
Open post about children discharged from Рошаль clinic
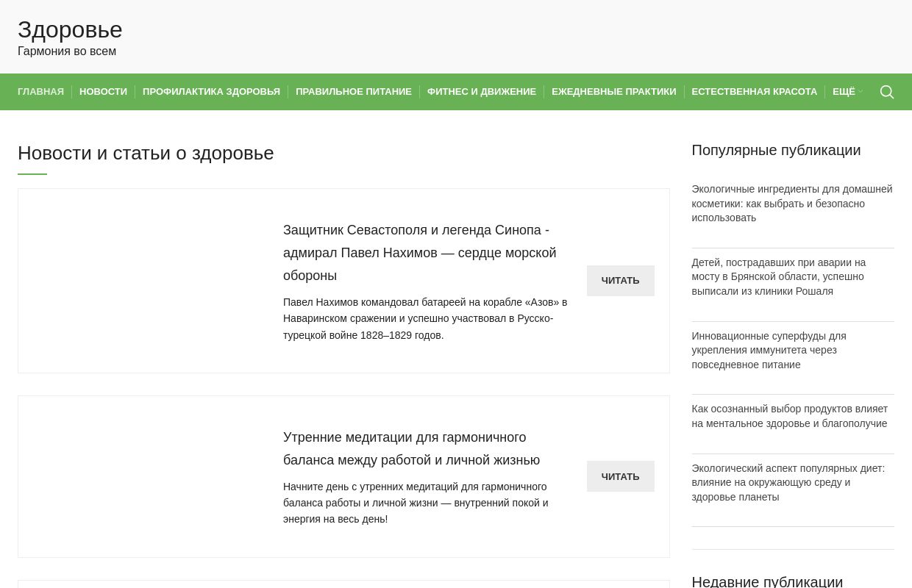pos(778,276)
